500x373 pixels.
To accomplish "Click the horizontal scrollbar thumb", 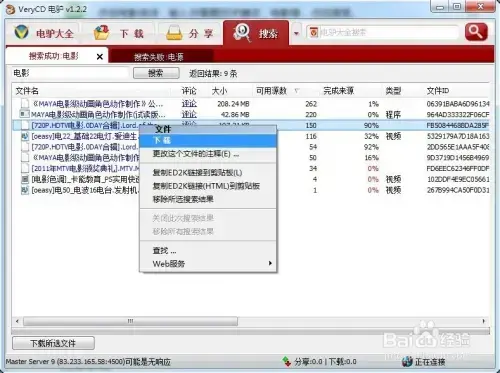I will 130,321.
